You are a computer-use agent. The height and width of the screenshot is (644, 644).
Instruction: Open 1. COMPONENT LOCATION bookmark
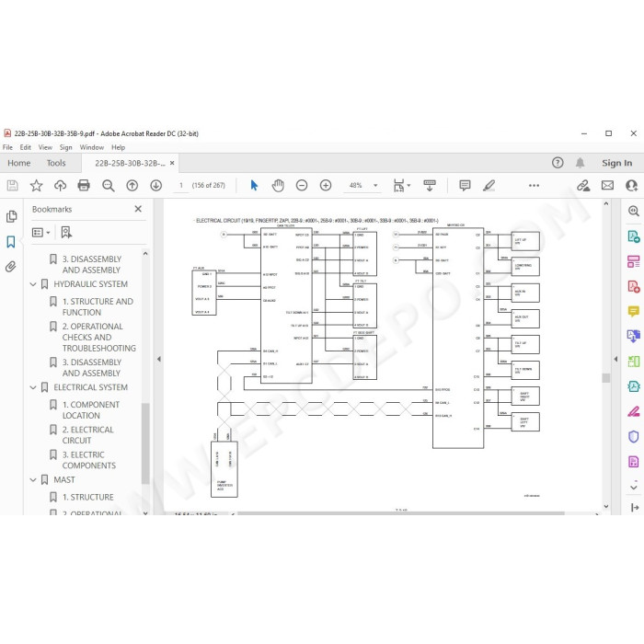[x=91, y=410]
